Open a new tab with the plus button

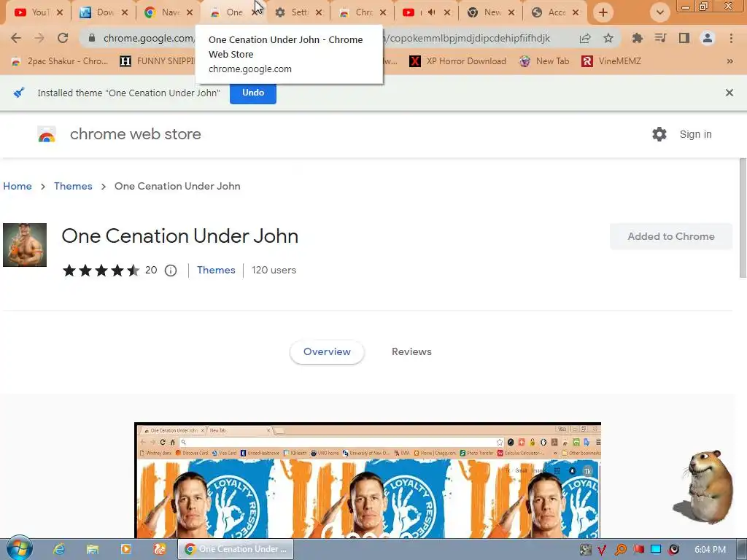click(x=603, y=12)
